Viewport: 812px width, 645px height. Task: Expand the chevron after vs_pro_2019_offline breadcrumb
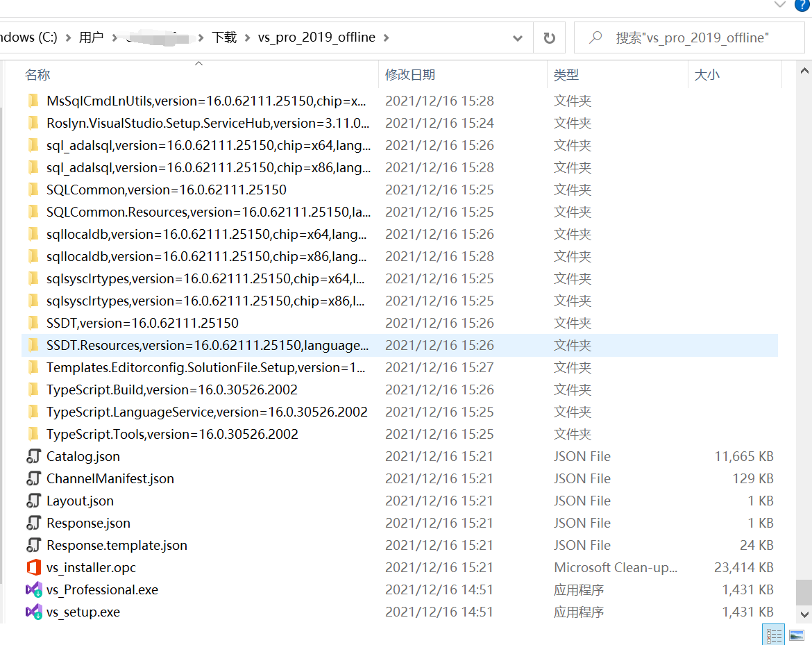[387, 37]
